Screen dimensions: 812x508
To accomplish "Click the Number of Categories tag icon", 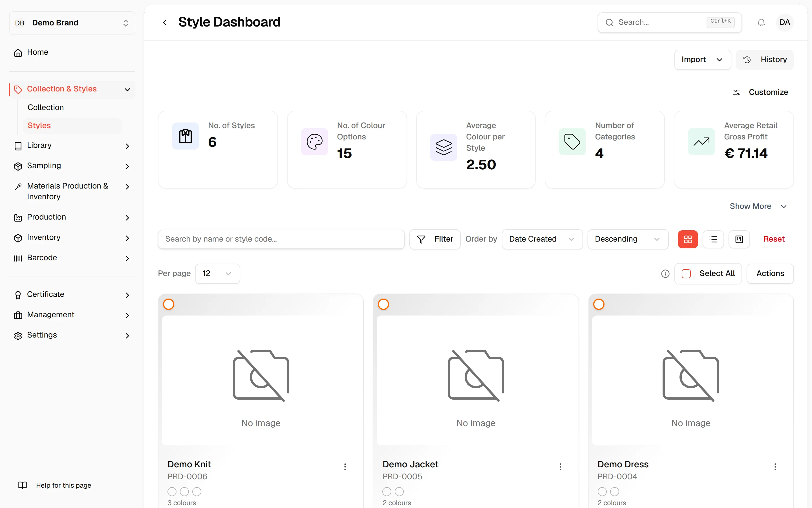I will tap(572, 141).
